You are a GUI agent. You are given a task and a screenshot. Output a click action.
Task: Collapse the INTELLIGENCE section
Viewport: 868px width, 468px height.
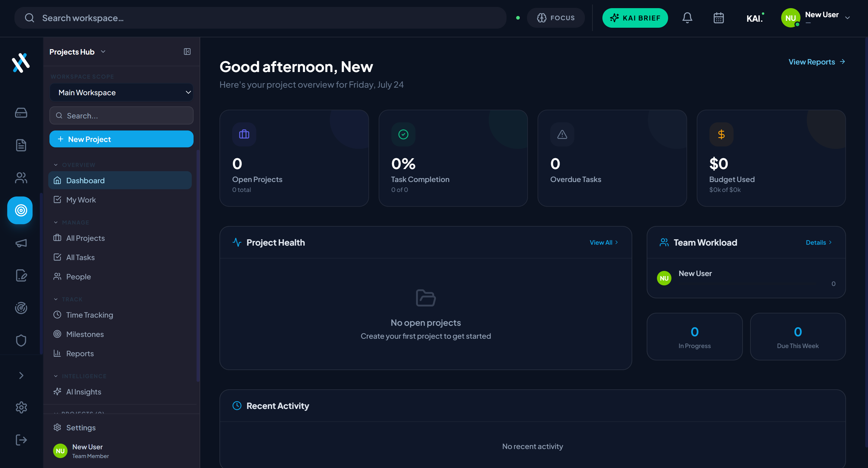click(80, 376)
